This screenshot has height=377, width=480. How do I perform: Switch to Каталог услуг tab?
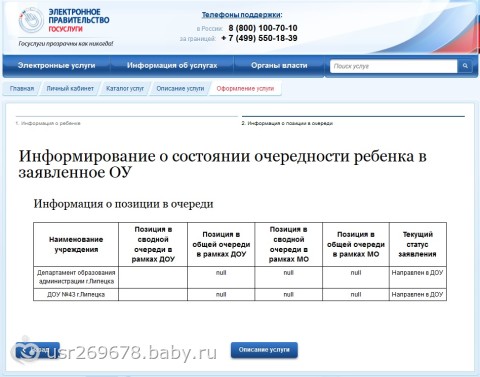125,88
